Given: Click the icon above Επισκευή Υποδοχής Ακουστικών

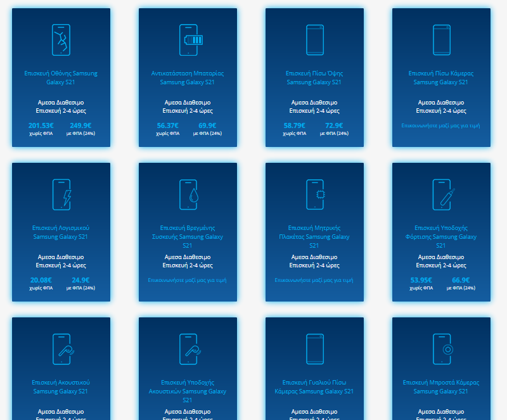Looking at the screenshot, I should click(x=189, y=349).
